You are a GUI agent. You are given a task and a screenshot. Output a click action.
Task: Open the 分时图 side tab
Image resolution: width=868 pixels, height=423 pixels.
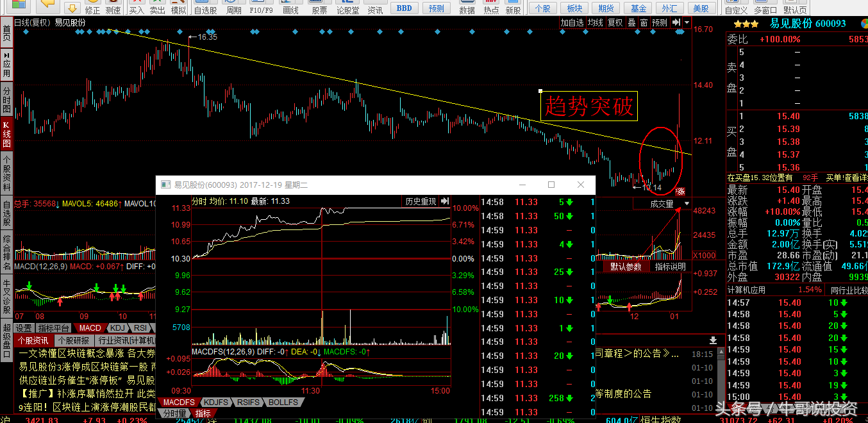tap(6, 99)
